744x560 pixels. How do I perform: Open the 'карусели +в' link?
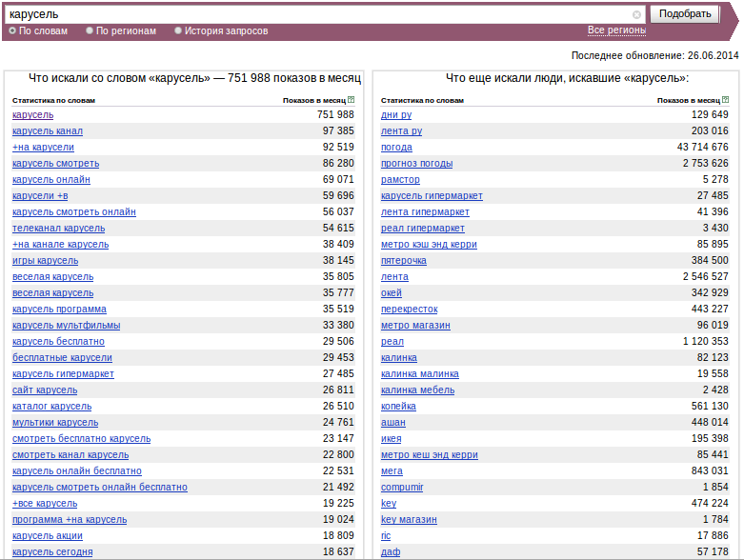[x=40, y=195]
